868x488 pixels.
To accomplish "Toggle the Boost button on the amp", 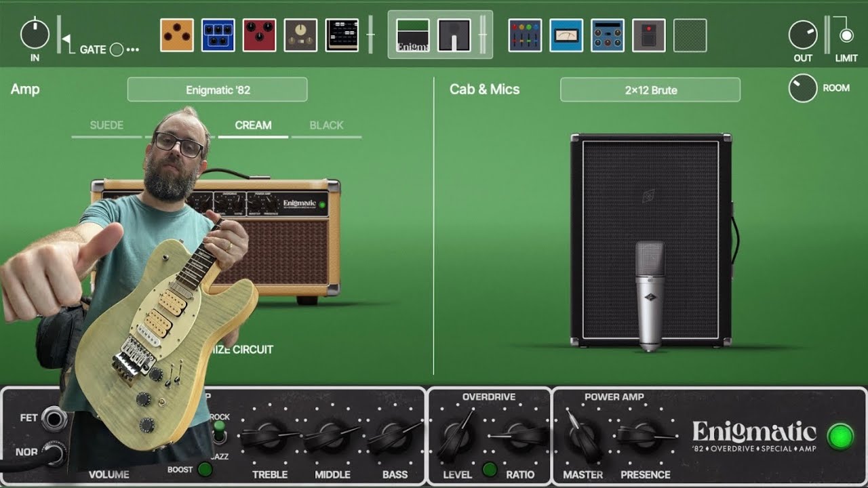I will tap(204, 469).
